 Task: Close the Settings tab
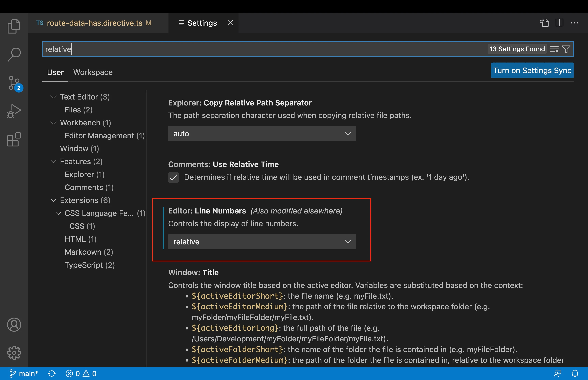pyautogui.click(x=230, y=23)
